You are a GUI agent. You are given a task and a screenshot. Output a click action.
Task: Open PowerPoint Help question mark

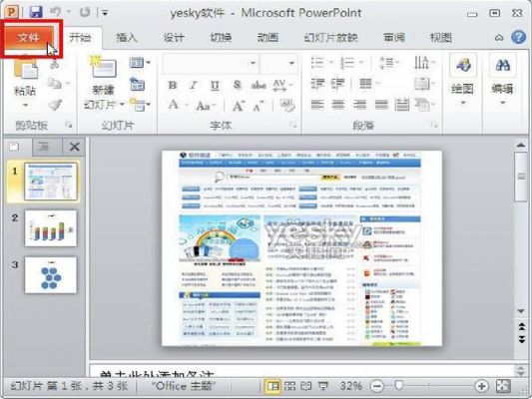[518, 37]
